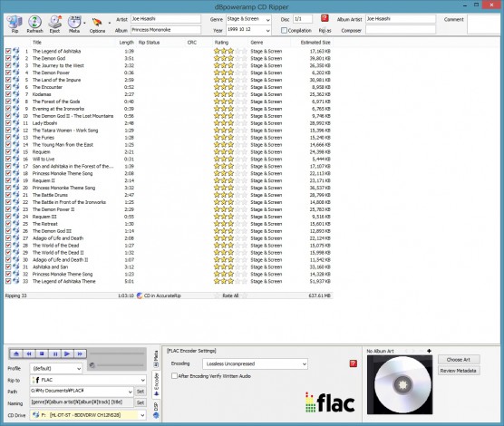504x426 pixels.
Task: Click the Rip as label
Action: (x=325, y=31)
